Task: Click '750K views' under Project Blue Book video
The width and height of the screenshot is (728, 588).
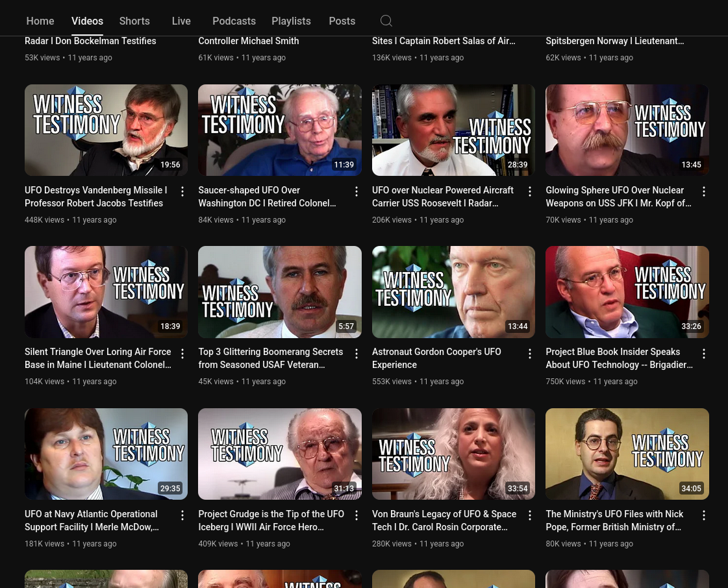Action: (566, 381)
